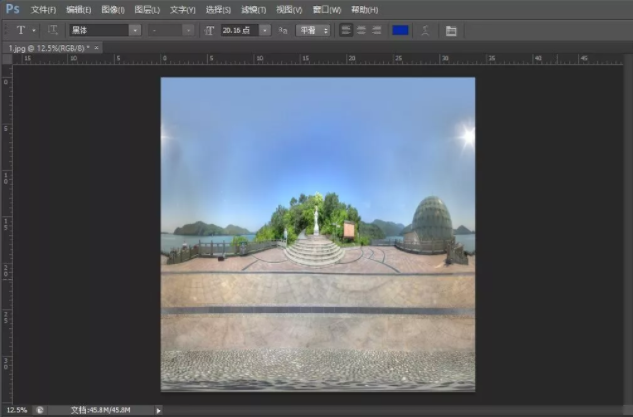Click the panorama image on the canvas
This screenshot has width=633, height=417.
click(318, 234)
